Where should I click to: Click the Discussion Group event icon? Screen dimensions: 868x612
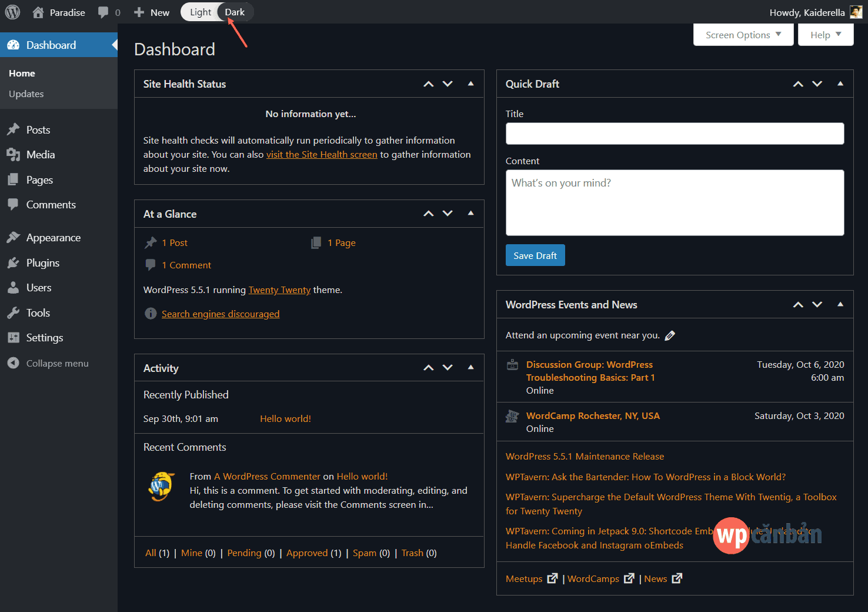tap(512, 365)
